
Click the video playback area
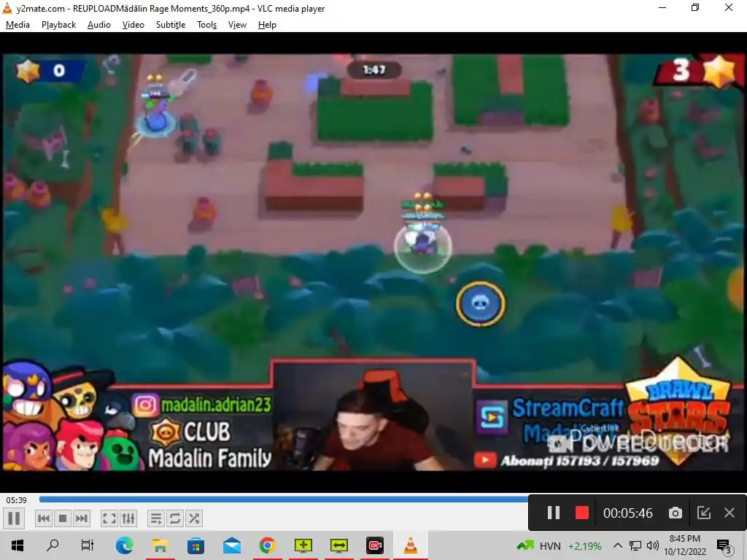click(373, 262)
